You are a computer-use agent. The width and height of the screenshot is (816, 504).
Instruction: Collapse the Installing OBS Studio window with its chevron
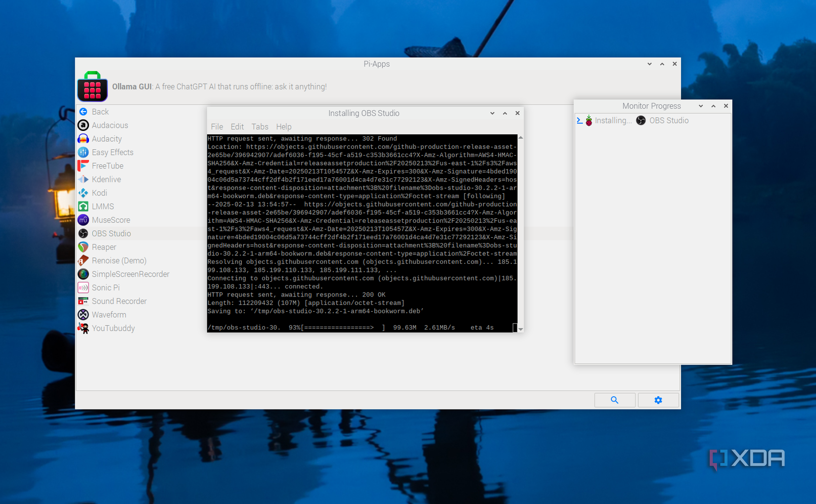492,113
